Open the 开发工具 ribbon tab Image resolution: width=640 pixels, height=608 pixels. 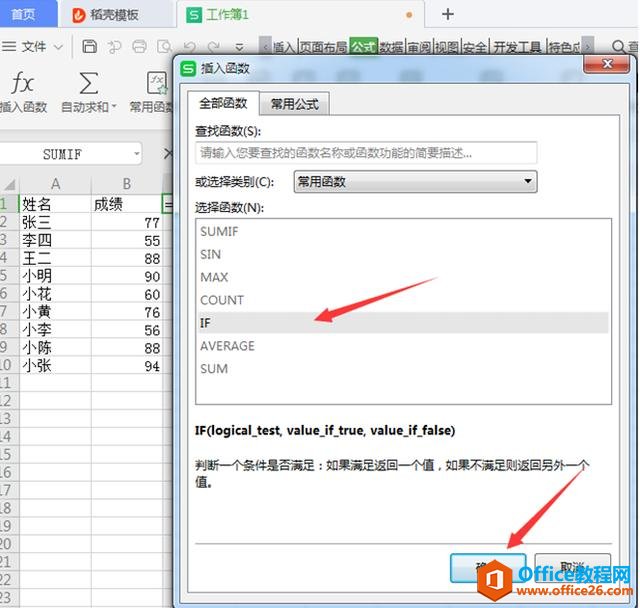(x=517, y=48)
